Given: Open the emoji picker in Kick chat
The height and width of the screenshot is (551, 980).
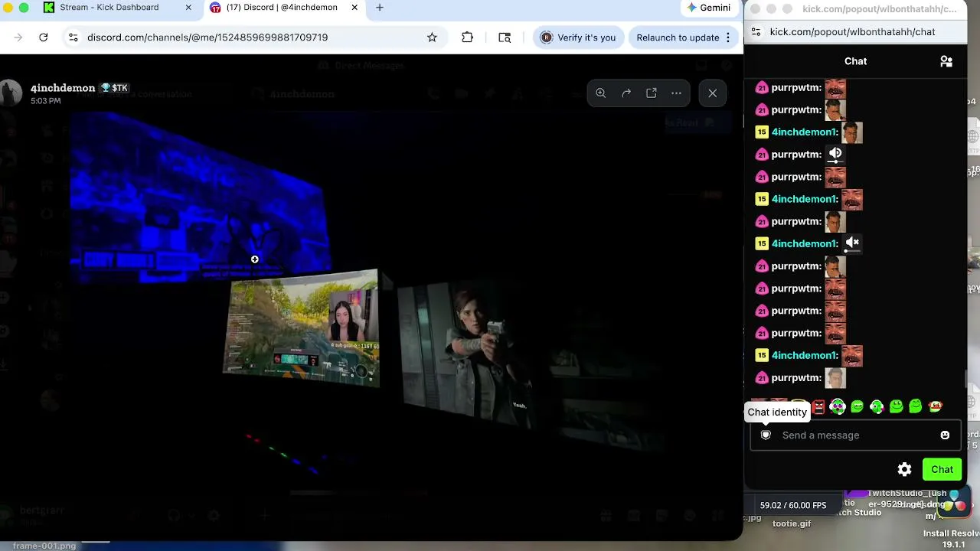Looking at the screenshot, I should 945,435.
